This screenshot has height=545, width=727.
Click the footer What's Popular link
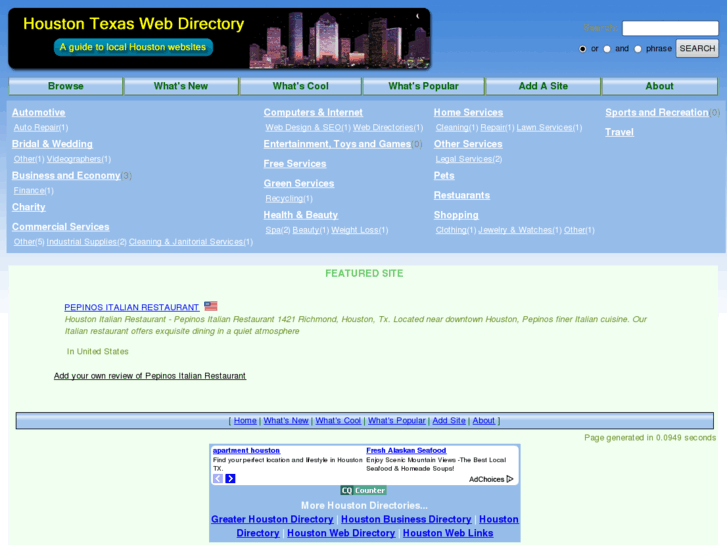pos(397,421)
